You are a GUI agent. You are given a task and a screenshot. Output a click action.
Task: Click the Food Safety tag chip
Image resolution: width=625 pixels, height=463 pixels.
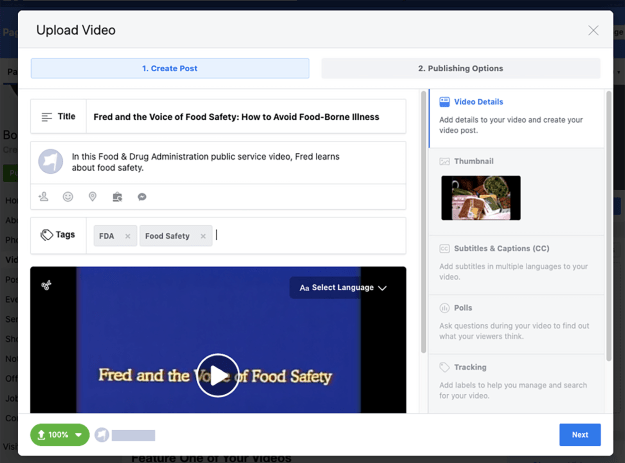tap(175, 236)
